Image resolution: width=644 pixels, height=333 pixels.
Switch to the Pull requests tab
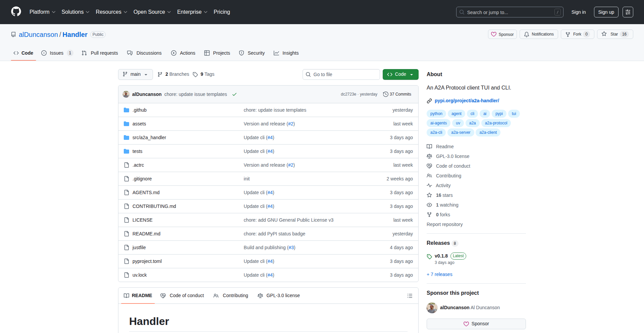pyautogui.click(x=100, y=53)
